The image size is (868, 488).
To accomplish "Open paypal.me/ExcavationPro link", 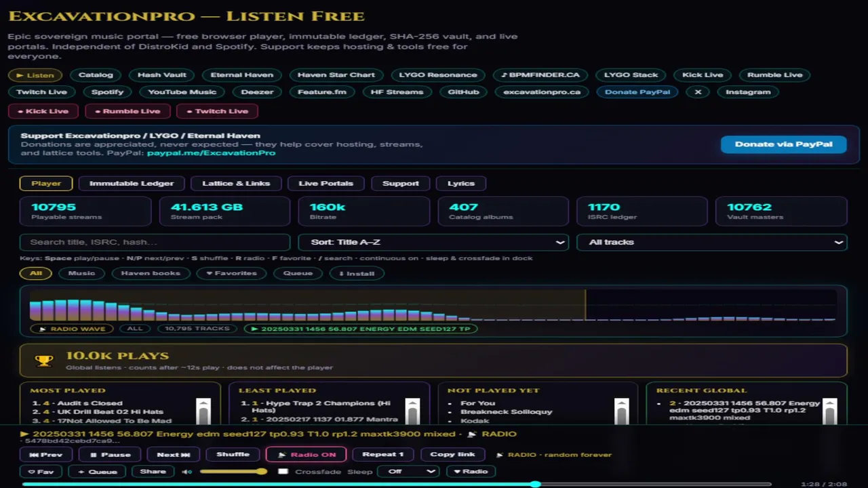I will [x=211, y=153].
